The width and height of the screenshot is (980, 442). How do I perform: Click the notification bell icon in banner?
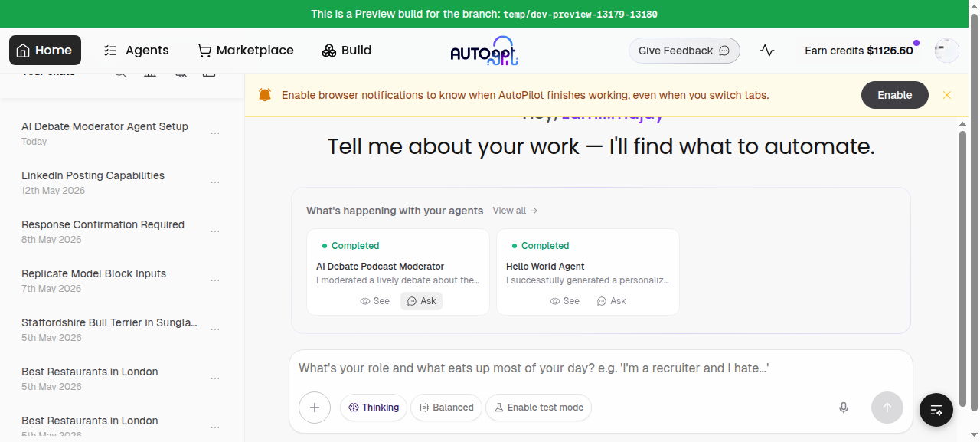pos(265,95)
